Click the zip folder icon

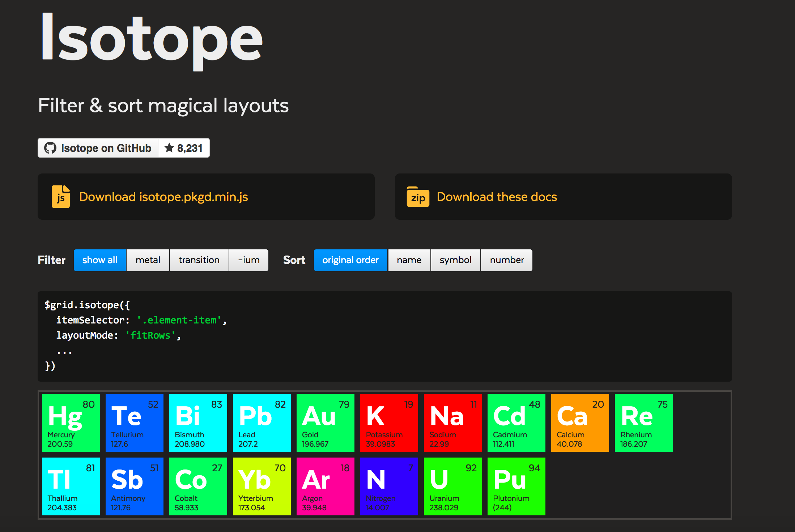(418, 197)
